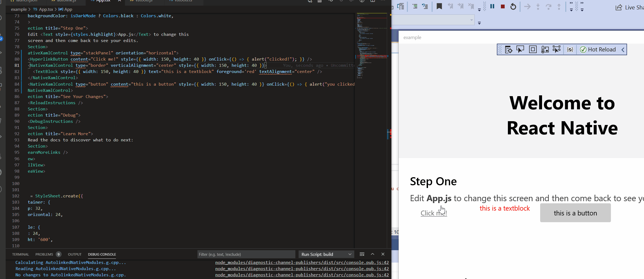Toggle display layout adorners icon
Image resolution: width=644 pixels, height=279 pixels.
click(x=533, y=49)
